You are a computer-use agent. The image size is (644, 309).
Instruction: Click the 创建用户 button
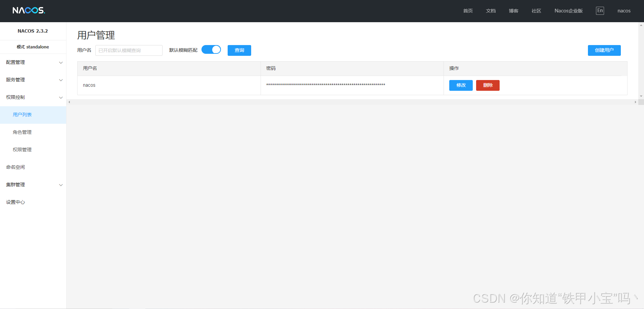(604, 50)
